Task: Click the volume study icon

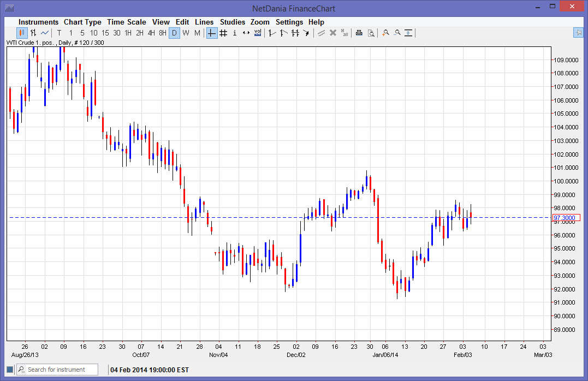Action: (258, 33)
